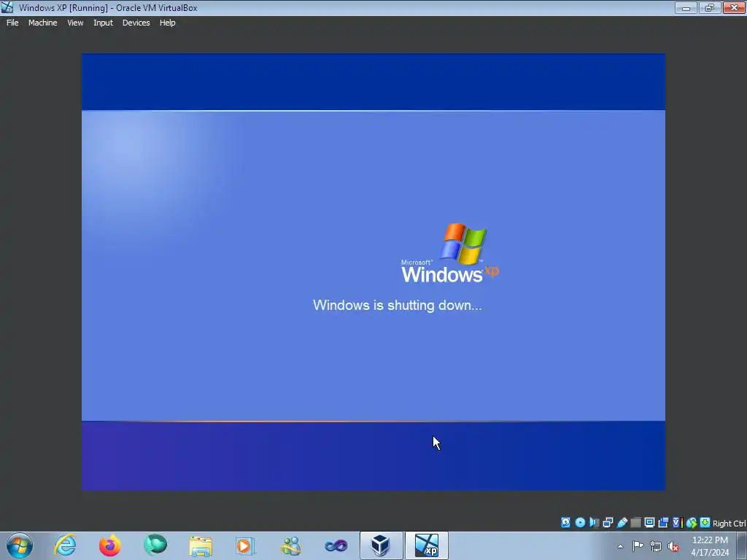Viewport: 747px width, 560px height.
Task: Open the View menu
Action: click(75, 23)
